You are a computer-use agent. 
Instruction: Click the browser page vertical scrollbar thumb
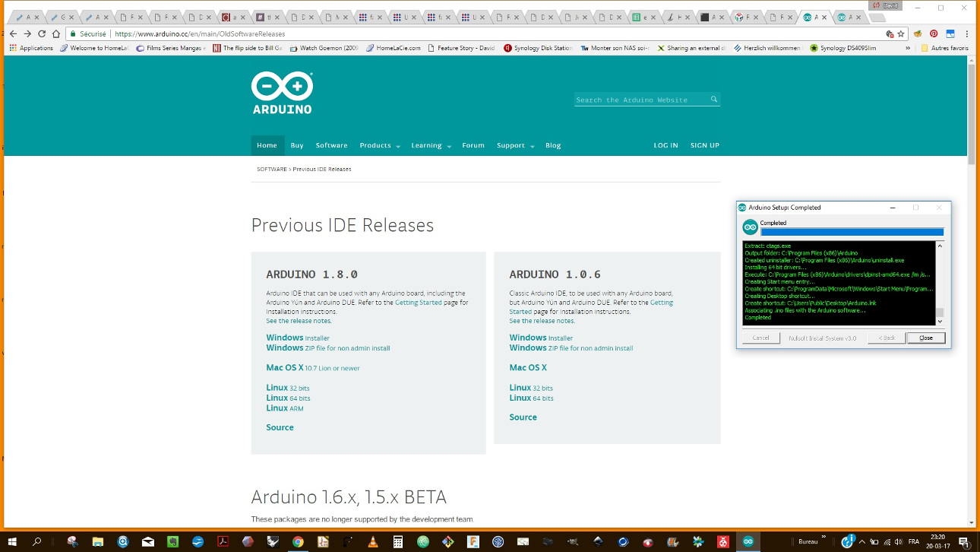pos(972,114)
